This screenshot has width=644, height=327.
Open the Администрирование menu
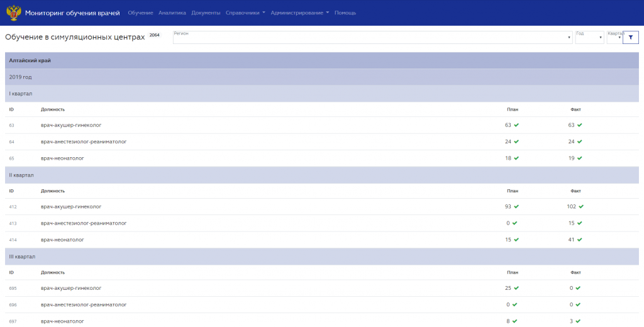tap(300, 13)
